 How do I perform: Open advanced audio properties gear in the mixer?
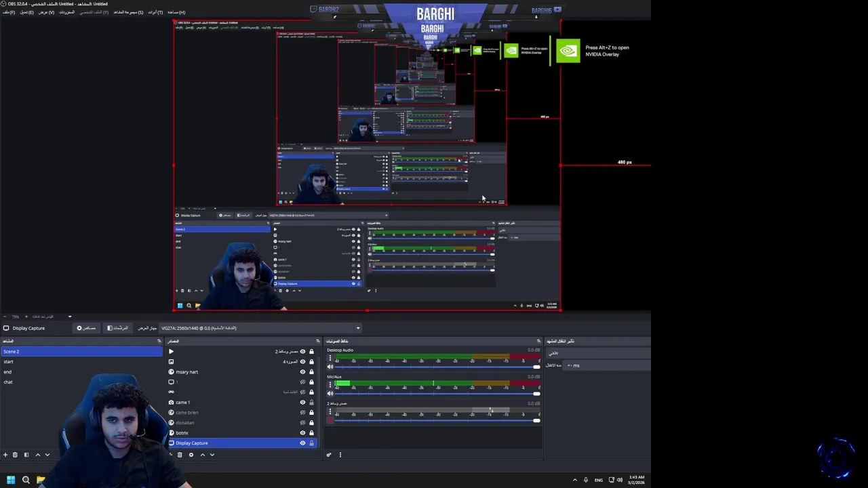pos(329,455)
